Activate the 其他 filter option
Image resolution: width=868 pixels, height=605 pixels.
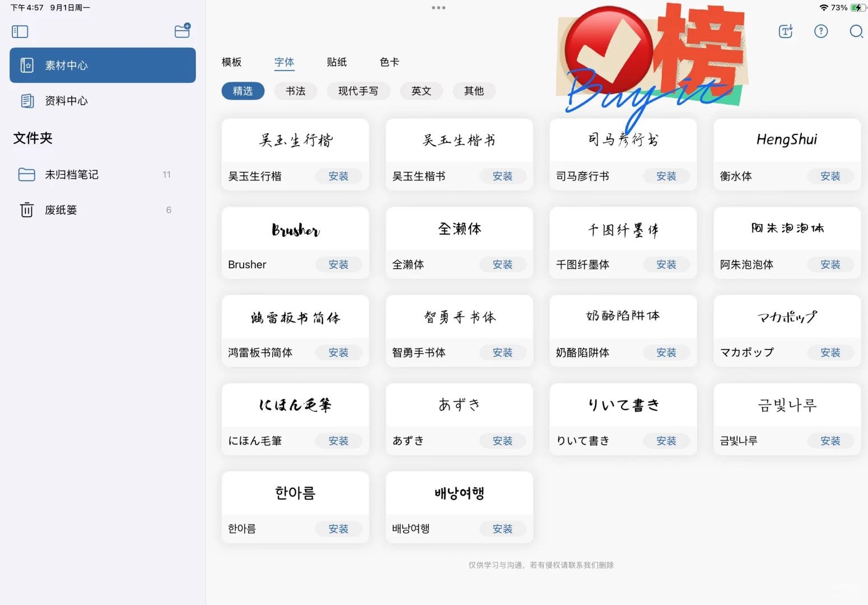pyautogui.click(x=474, y=91)
